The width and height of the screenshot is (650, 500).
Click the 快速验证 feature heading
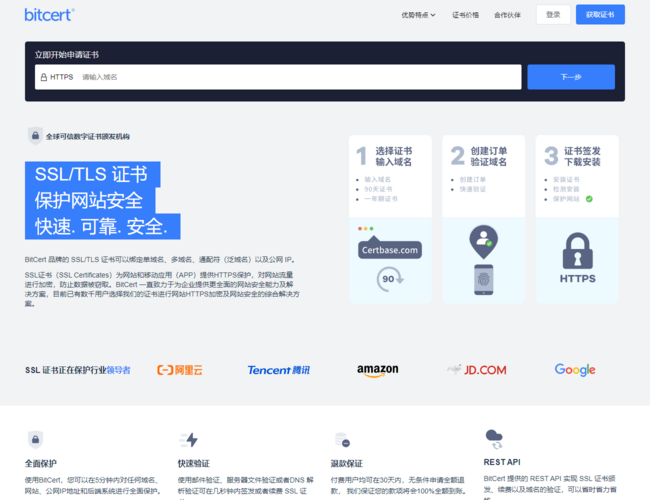pos(194,464)
